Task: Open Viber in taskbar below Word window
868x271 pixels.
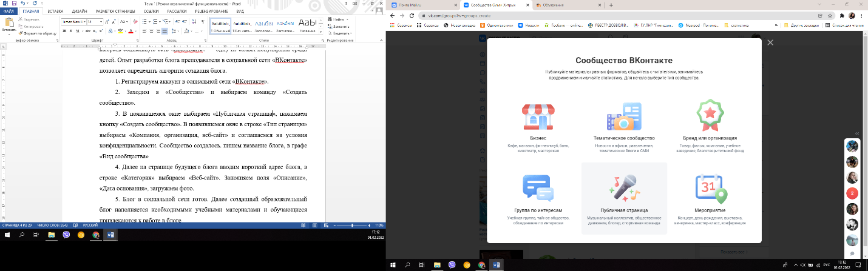Action: coord(66,234)
